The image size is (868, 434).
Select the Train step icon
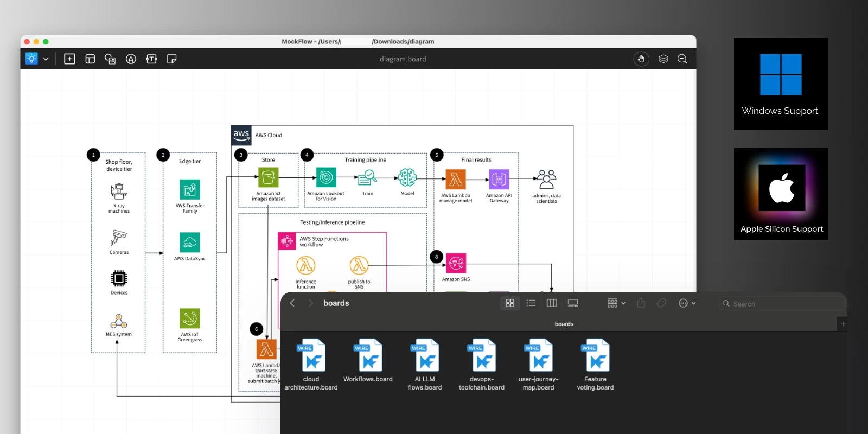[368, 177]
